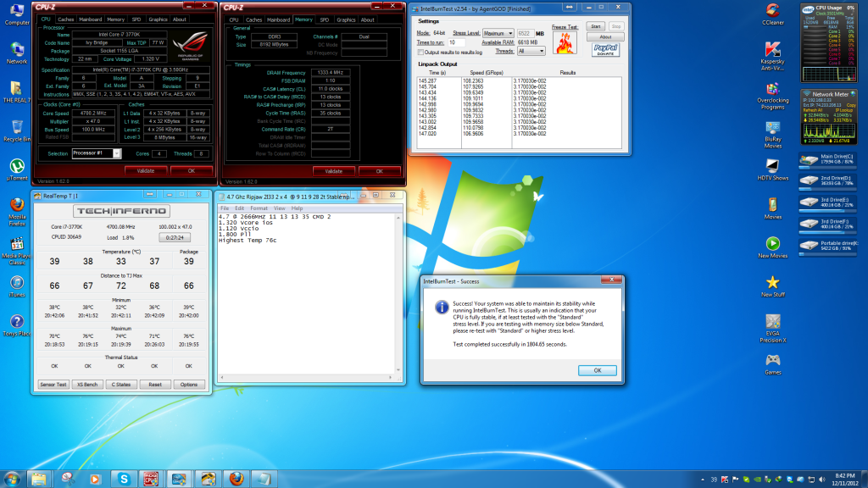Launch µTorrent from the desktop
This screenshot has height=488, width=868.
coord(17,169)
